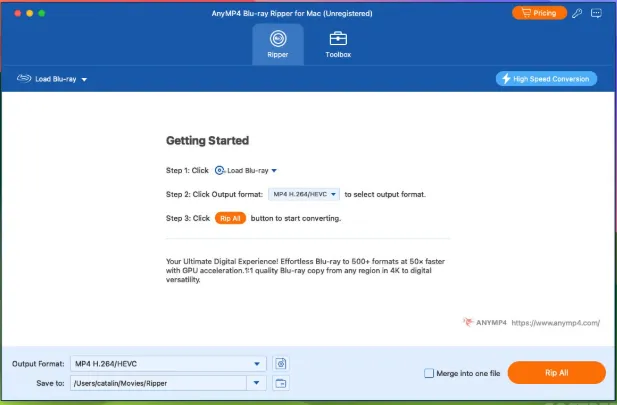Click the small Rip All button in Step 3
The height and width of the screenshot is (405, 617).
pyautogui.click(x=230, y=218)
